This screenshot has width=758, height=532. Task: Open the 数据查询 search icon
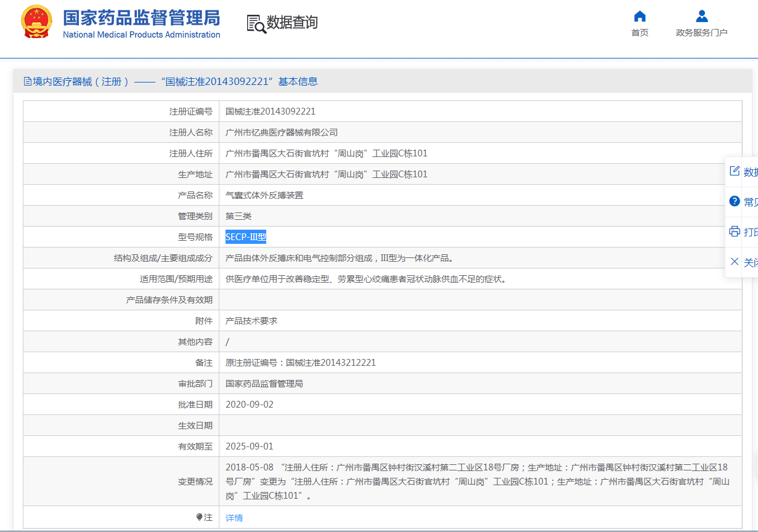tap(256, 23)
